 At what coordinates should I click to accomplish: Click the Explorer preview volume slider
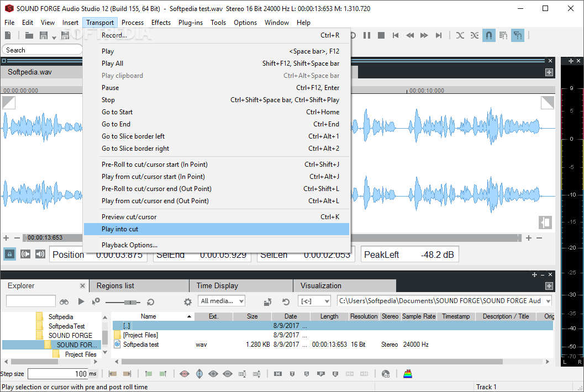pos(123,302)
